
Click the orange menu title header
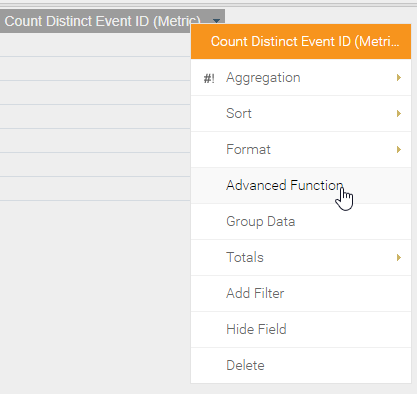pyautogui.click(x=301, y=42)
